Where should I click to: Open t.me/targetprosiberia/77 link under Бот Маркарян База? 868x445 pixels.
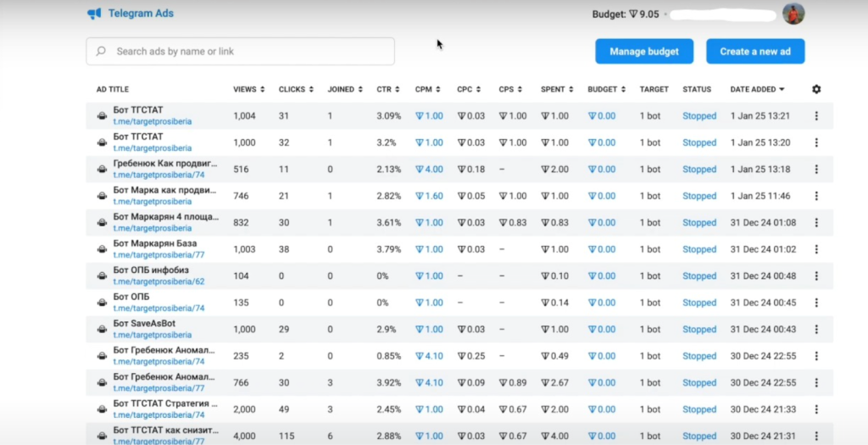click(x=159, y=255)
